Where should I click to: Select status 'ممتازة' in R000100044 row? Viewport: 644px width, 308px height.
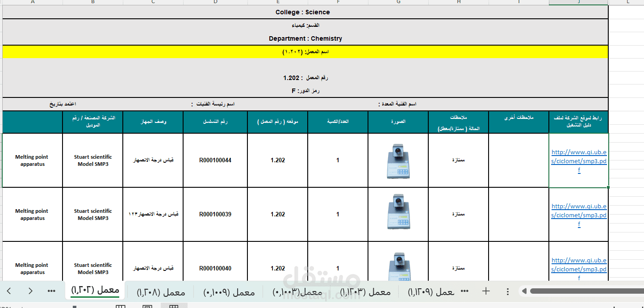(x=459, y=160)
